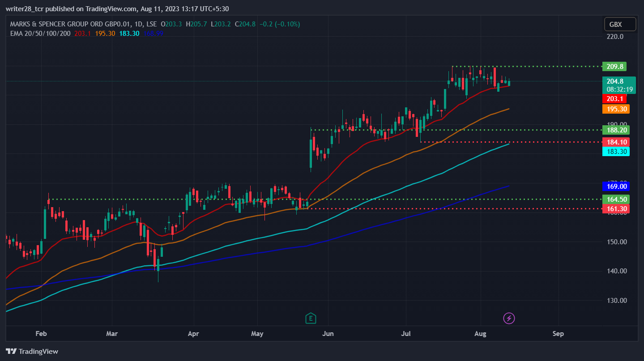The height and width of the screenshot is (361, 644).
Task: Click the O203.3 open value
Action: point(171,24)
